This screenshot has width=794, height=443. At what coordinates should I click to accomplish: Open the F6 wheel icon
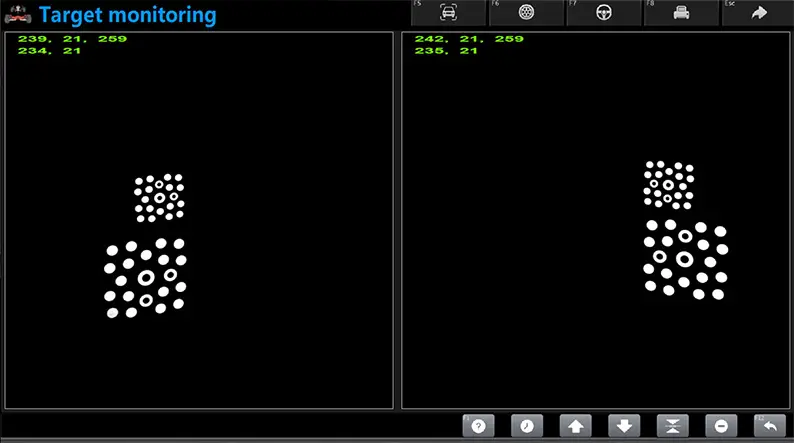[x=526, y=13]
